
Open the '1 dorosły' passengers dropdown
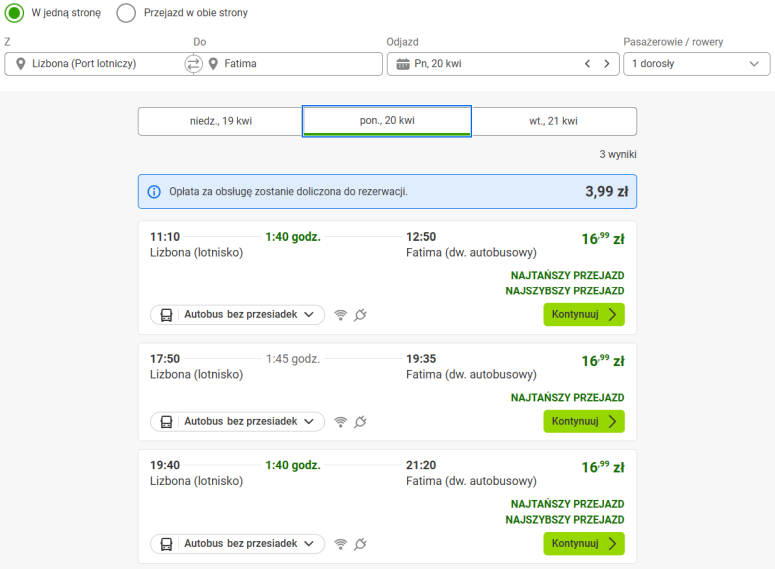(696, 64)
